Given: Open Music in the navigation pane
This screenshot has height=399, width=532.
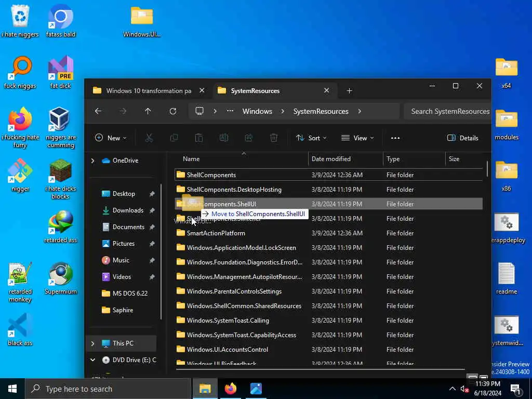Looking at the screenshot, I should tap(121, 260).
